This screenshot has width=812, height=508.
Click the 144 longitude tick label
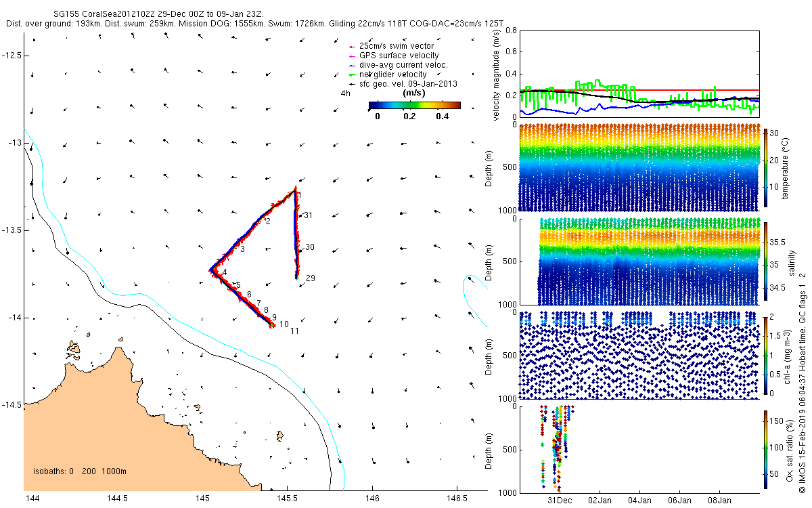32,499
